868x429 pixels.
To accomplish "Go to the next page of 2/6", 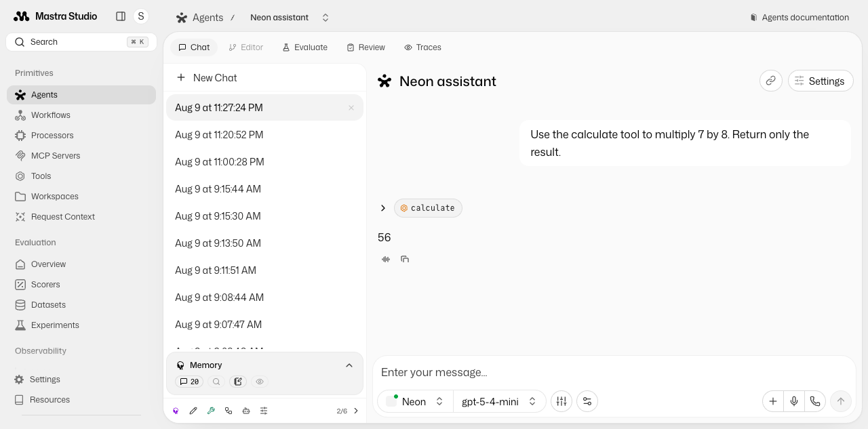I will (356, 411).
